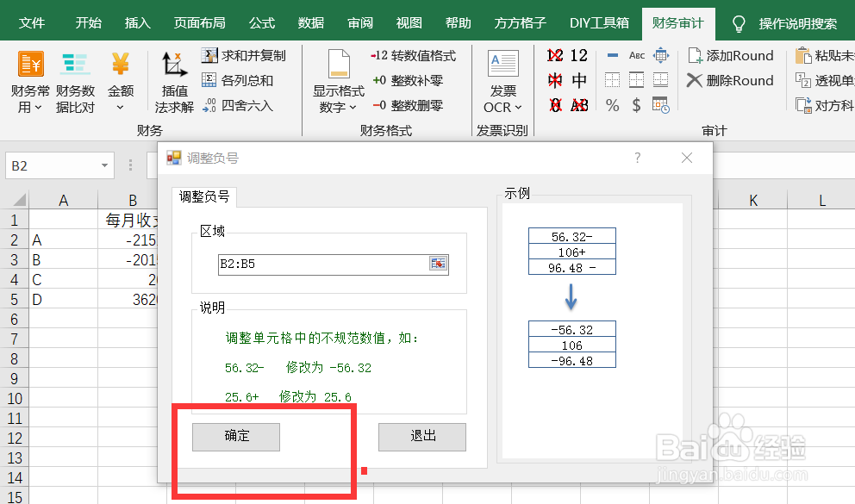Screen dimensions: 855x504
Task: Open 显示格式数字 dropdown
Action: [x=338, y=81]
